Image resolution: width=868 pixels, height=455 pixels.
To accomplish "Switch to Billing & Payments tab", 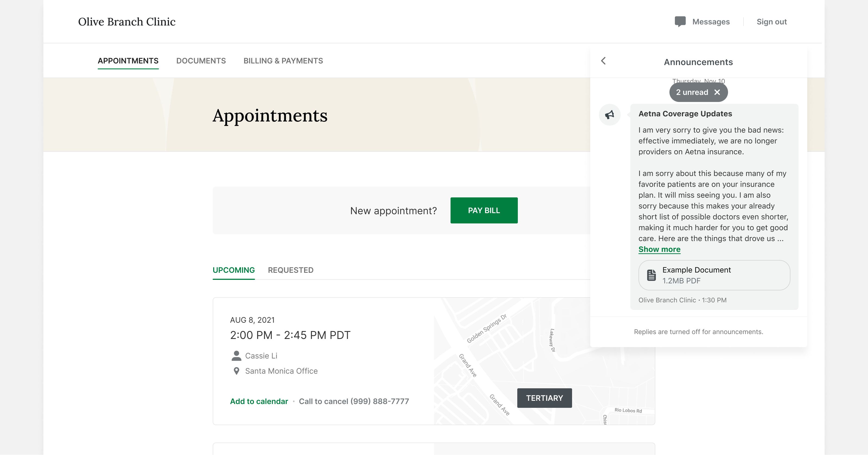I will tap(283, 61).
